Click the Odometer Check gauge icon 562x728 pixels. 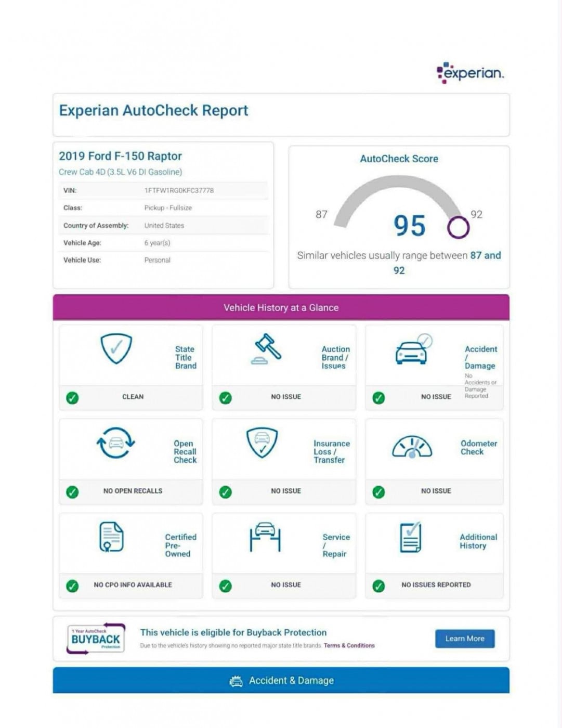pos(412,447)
